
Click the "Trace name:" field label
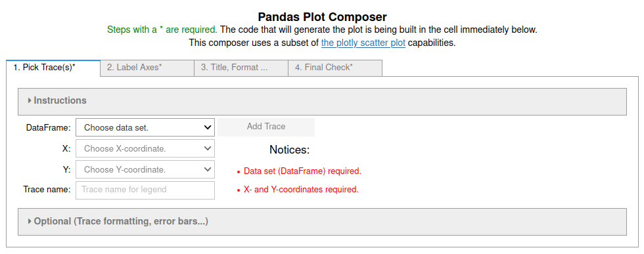pyautogui.click(x=47, y=190)
